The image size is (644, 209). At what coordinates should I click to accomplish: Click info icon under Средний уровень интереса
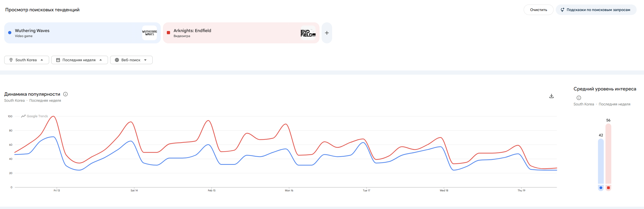pos(579,98)
